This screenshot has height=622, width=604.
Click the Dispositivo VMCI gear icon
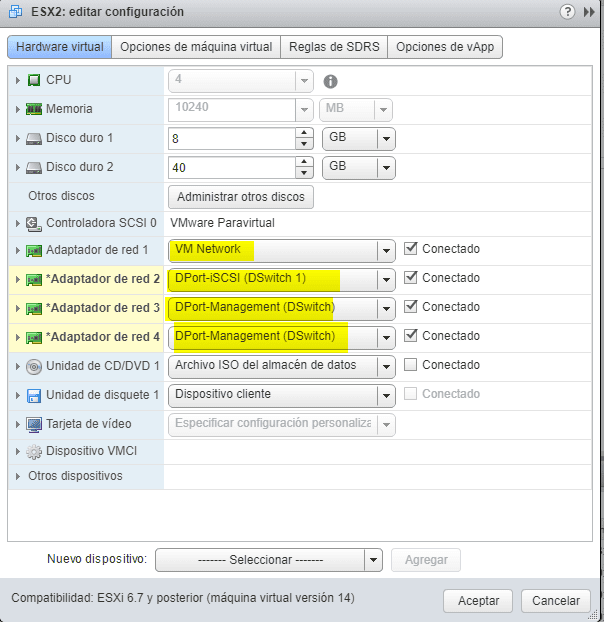point(34,452)
